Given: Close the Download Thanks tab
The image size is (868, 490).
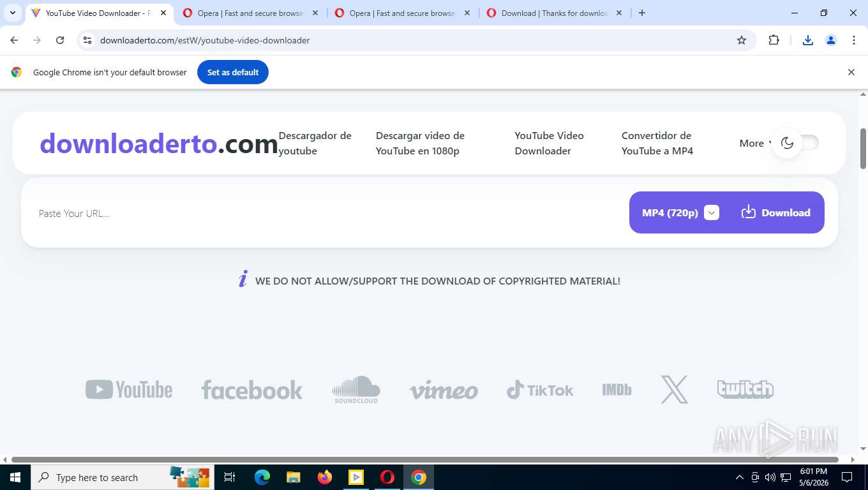Looking at the screenshot, I should 618,13.
